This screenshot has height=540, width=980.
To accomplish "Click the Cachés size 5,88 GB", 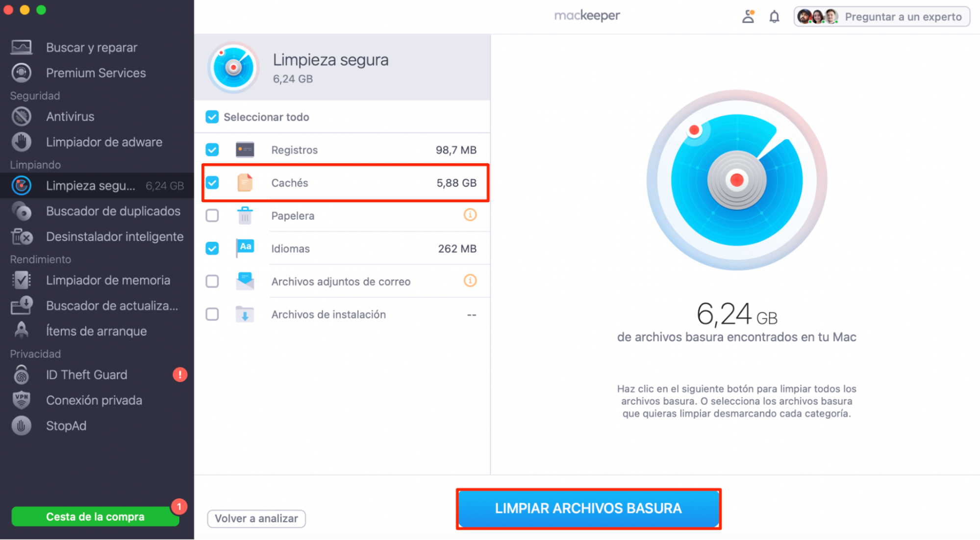I will 456,183.
